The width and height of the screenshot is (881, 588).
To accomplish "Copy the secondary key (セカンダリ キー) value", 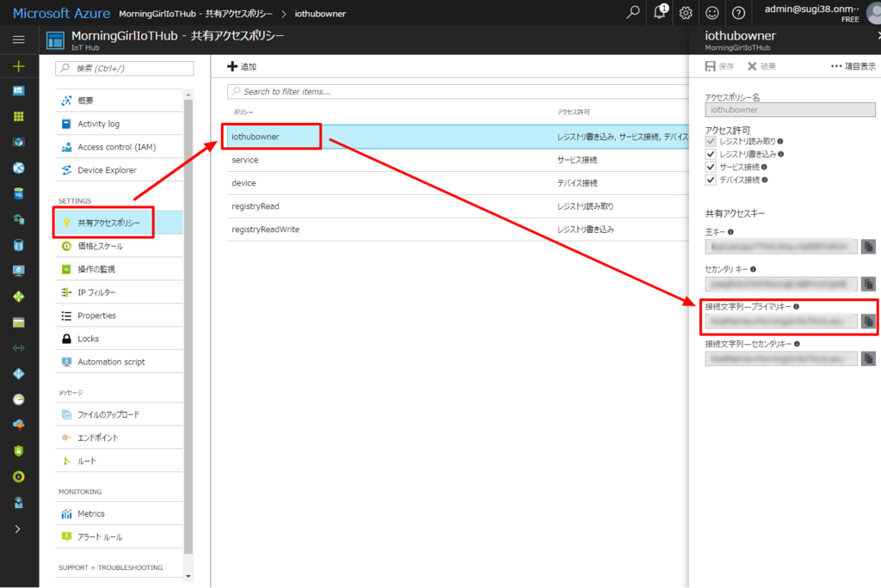I will point(868,285).
